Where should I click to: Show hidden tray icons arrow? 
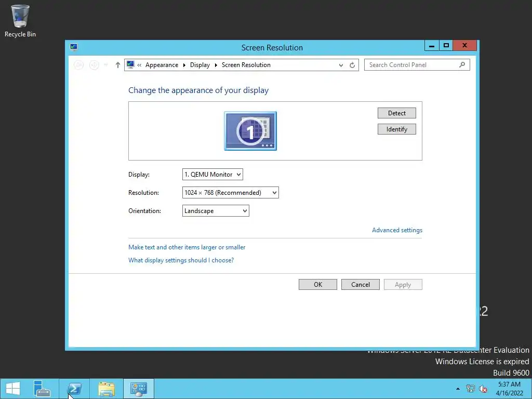point(458,389)
